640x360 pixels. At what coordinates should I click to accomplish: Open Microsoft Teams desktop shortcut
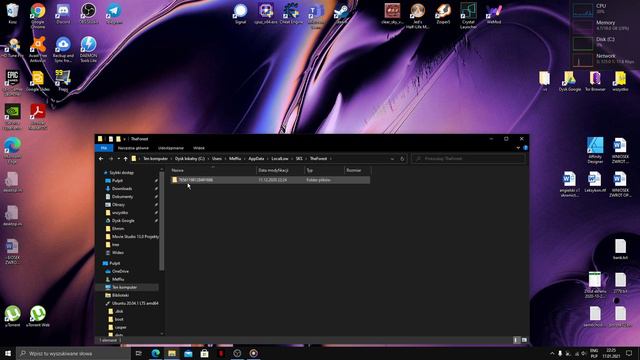tap(316, 16)
